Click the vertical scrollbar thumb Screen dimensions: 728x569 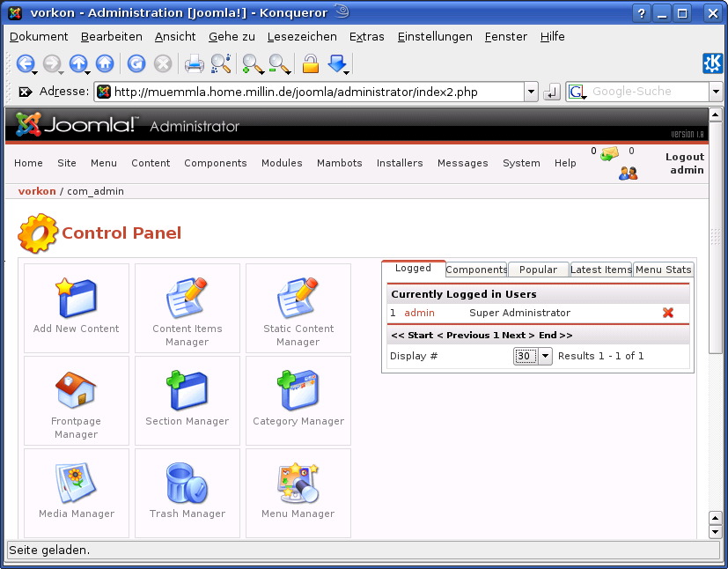point(715,237)
